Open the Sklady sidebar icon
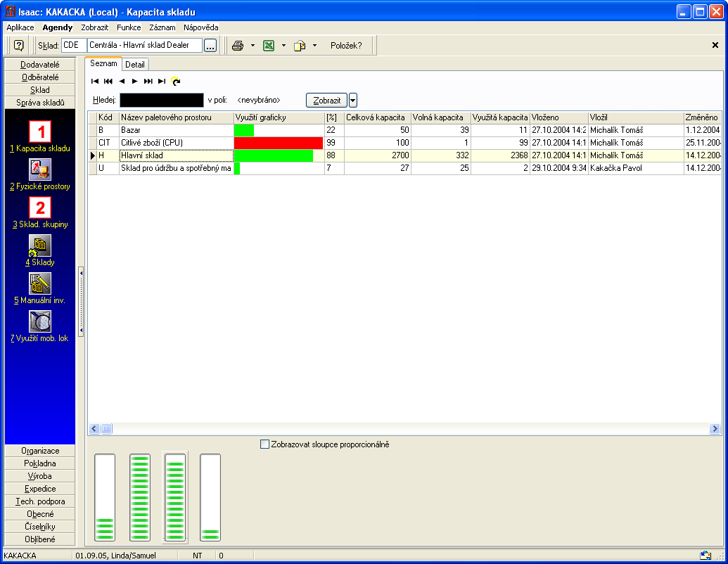Screen dimensions: 728x564 pos(40,245)
